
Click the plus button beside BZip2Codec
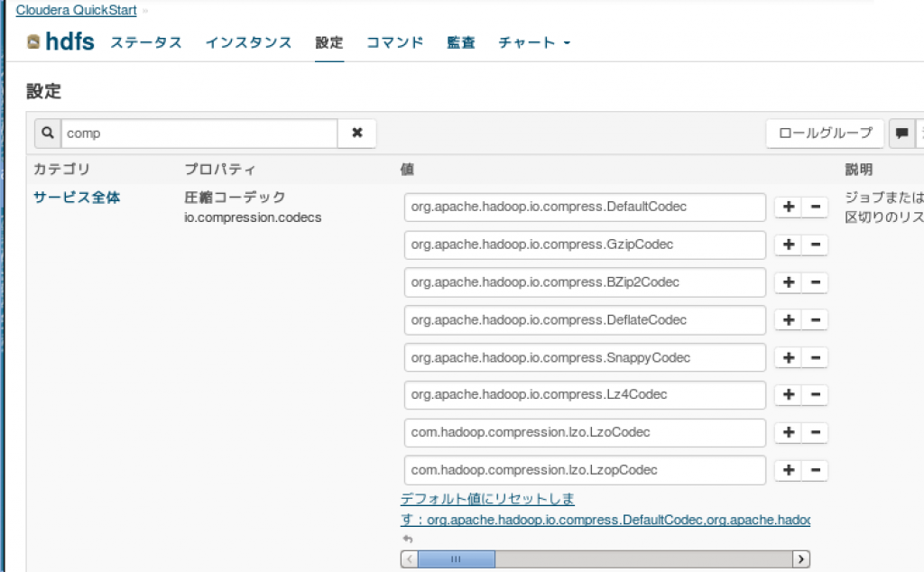tap(789, 282)
